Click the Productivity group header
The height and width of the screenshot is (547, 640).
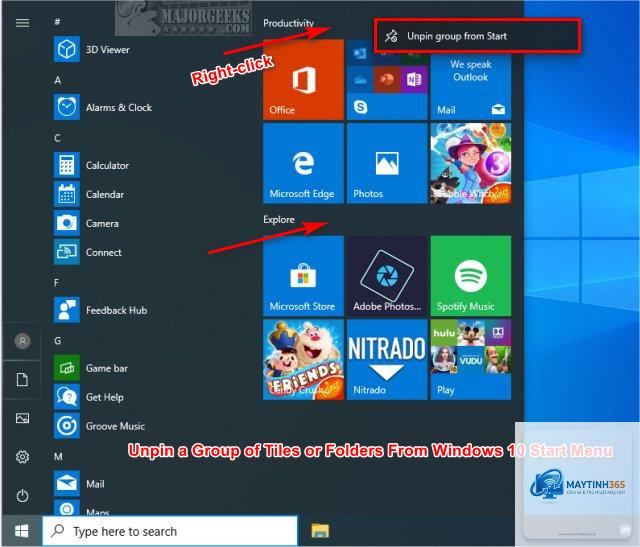pyautogui.click(x=289, y=23)
